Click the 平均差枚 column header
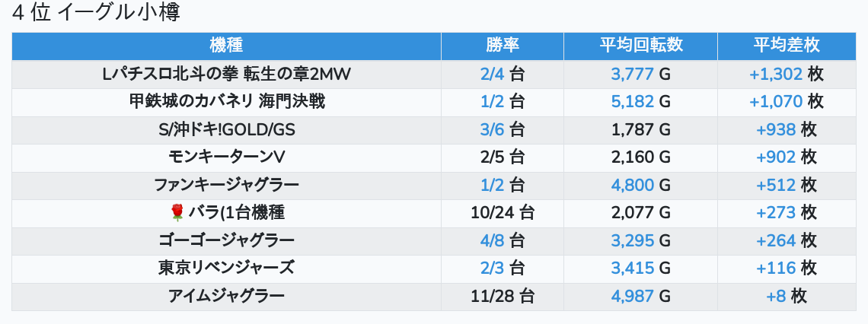868x324 pixels. [787, 45]
